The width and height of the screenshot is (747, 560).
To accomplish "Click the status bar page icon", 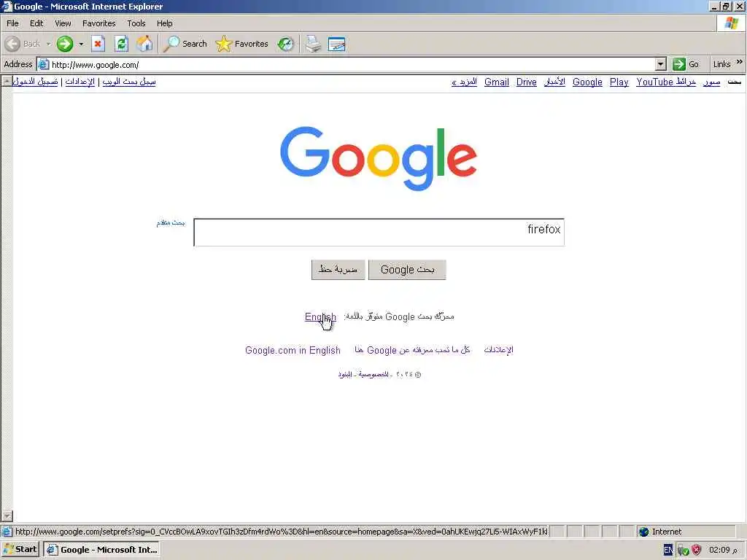I will (7, 532).
